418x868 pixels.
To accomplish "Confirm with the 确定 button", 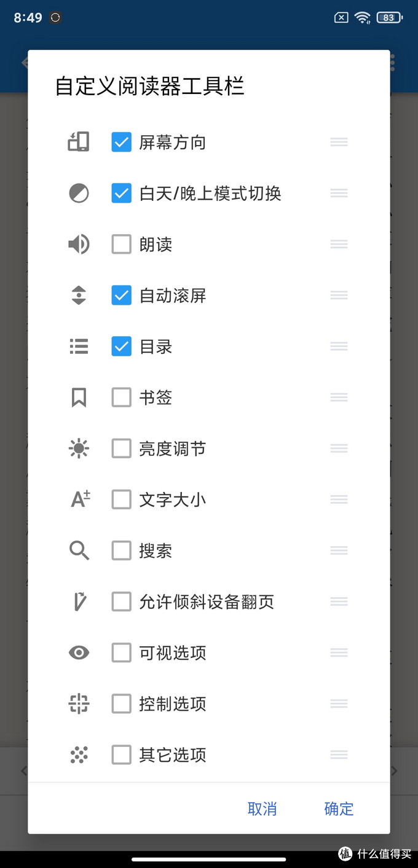I will 339,809.
